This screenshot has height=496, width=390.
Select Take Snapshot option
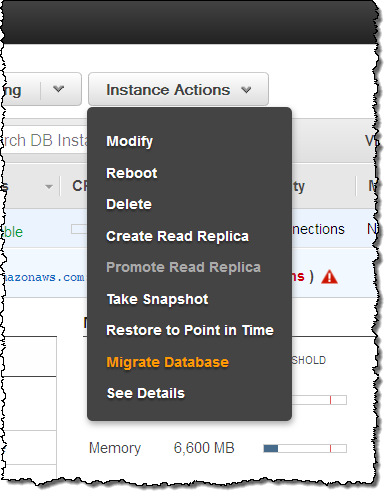157,299
